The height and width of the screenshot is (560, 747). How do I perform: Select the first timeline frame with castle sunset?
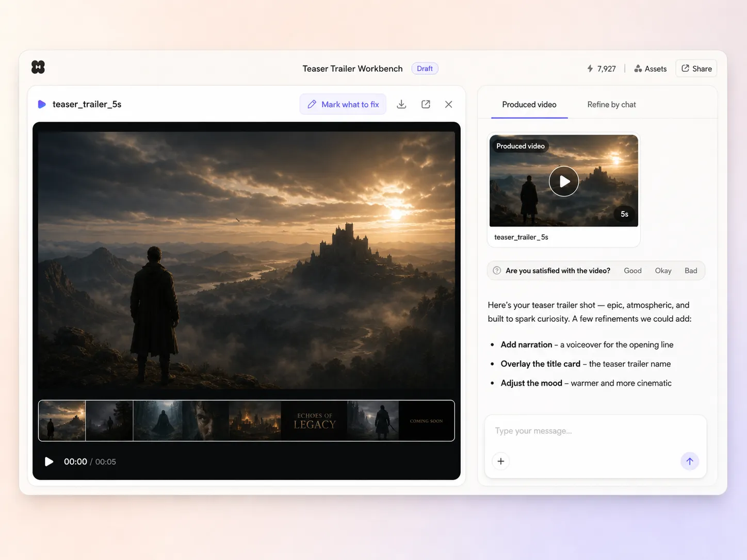[x=62, y=421]
